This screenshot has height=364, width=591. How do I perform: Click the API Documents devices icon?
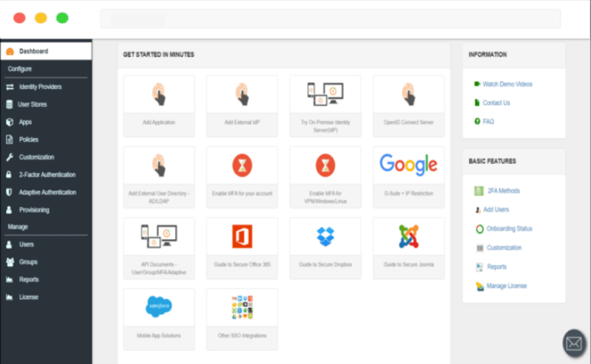159,236
